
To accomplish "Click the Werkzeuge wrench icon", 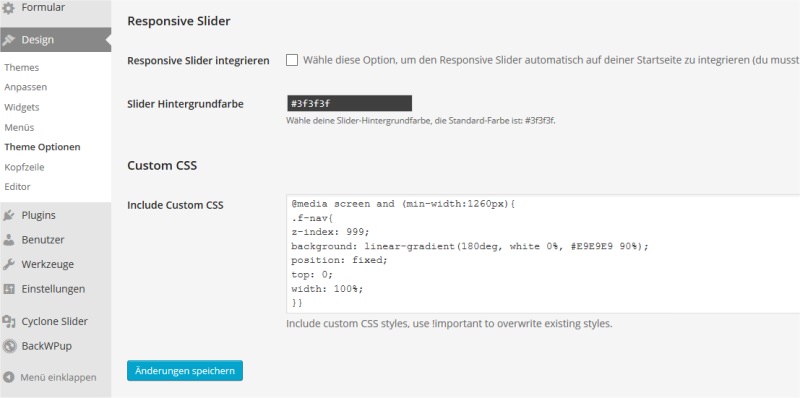I will pos(9,264).
